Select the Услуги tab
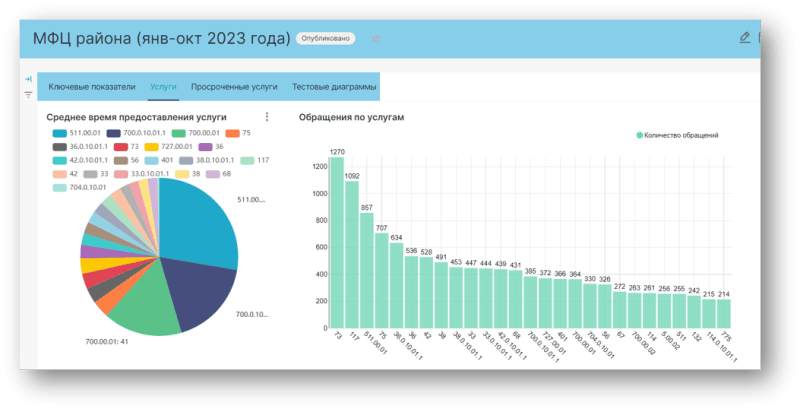Image resolution: width=800 pixels, height=409 pixels. pyautogui.click(x=163, y=87)
